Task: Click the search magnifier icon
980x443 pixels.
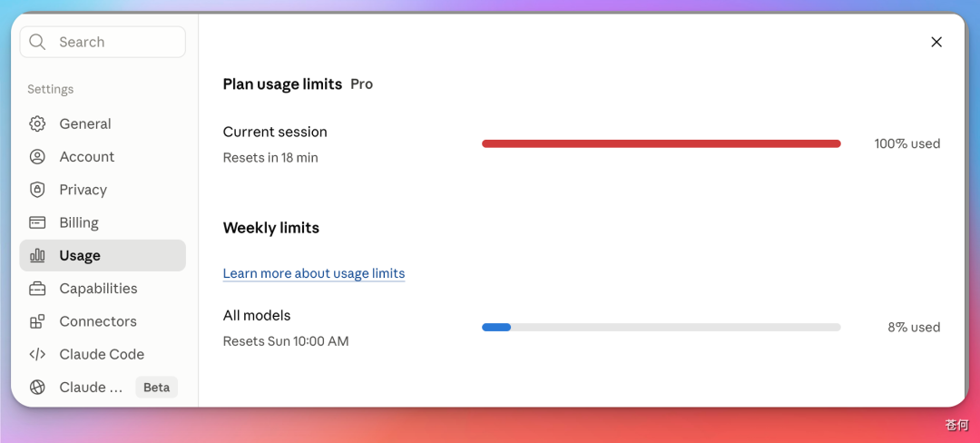Action: click(x=37, y=42)
